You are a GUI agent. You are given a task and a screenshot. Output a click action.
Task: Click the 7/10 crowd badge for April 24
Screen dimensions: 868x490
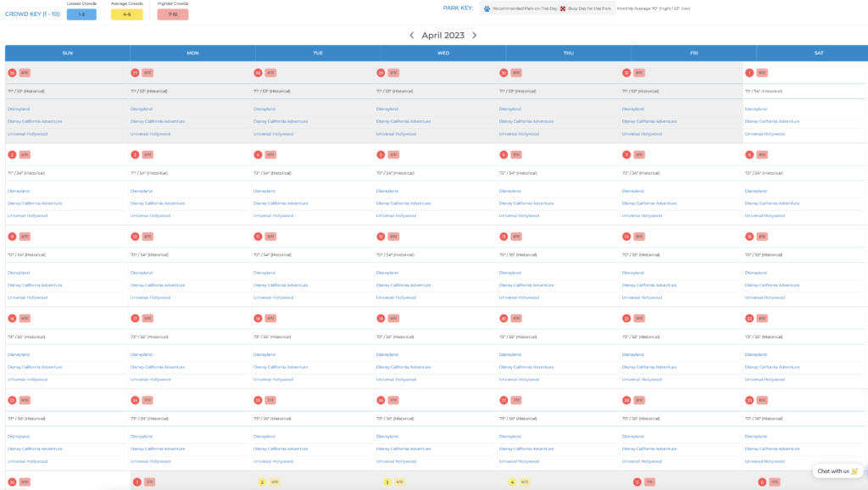click(147, 400)
